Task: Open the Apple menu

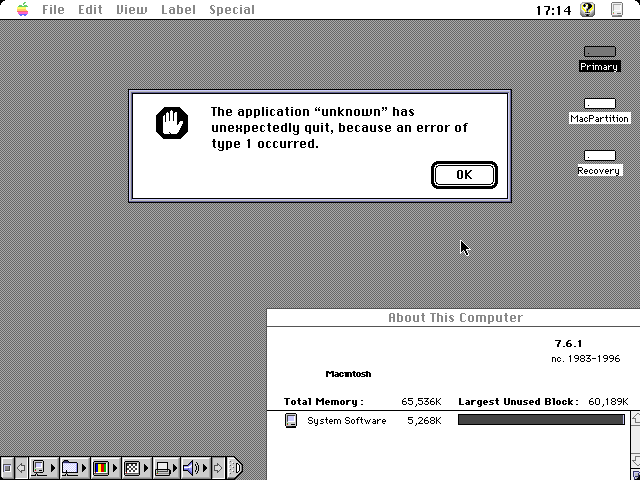Action: pos(23,9)
